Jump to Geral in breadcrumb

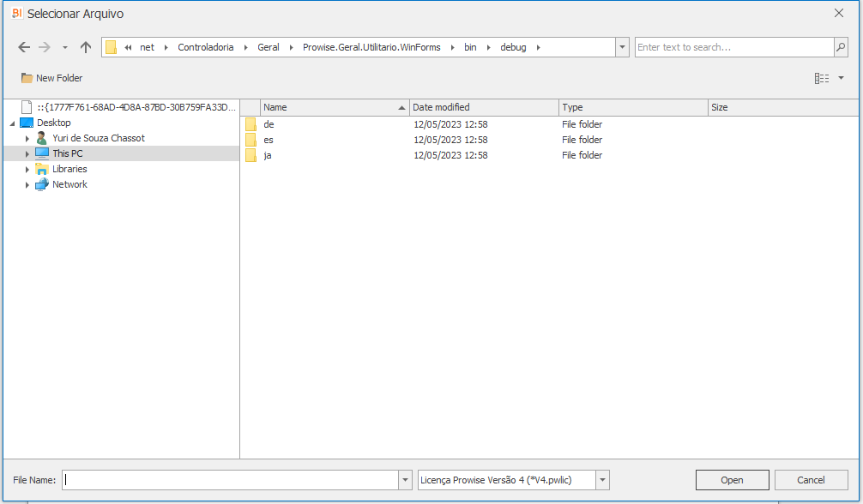tap(268, 47)
